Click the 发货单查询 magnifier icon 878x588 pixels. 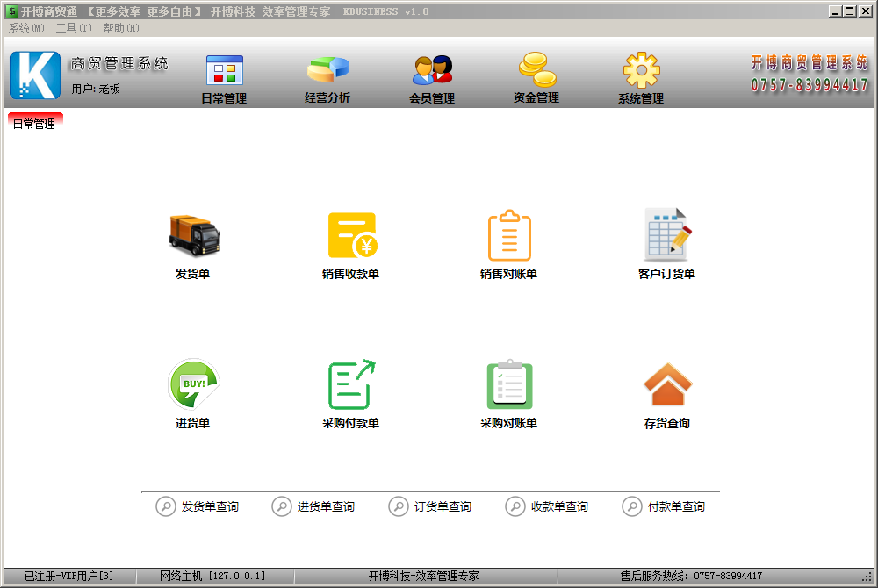coord(166,506)
